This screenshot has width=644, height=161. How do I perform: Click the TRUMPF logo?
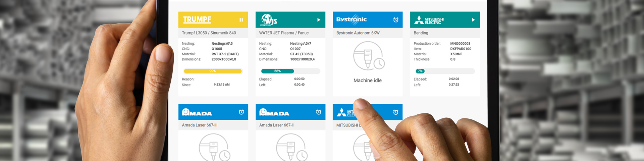(x=197, y=19)
